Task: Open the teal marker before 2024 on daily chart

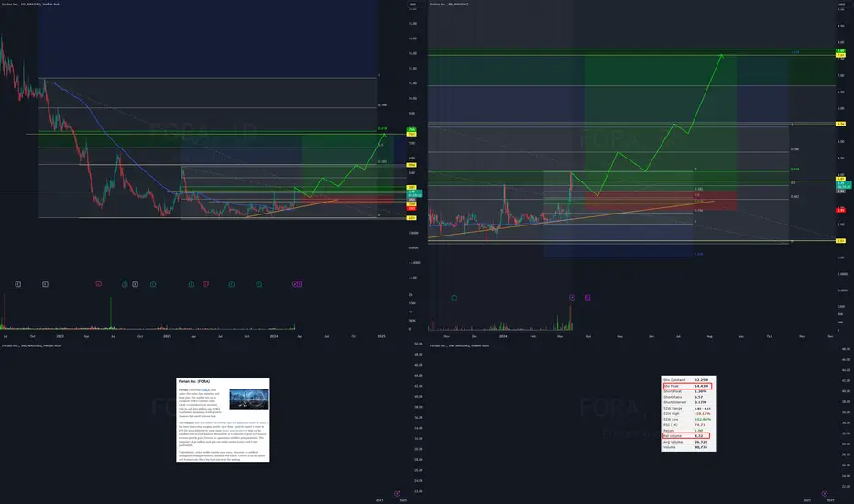Action: click(x=258, y=284)
